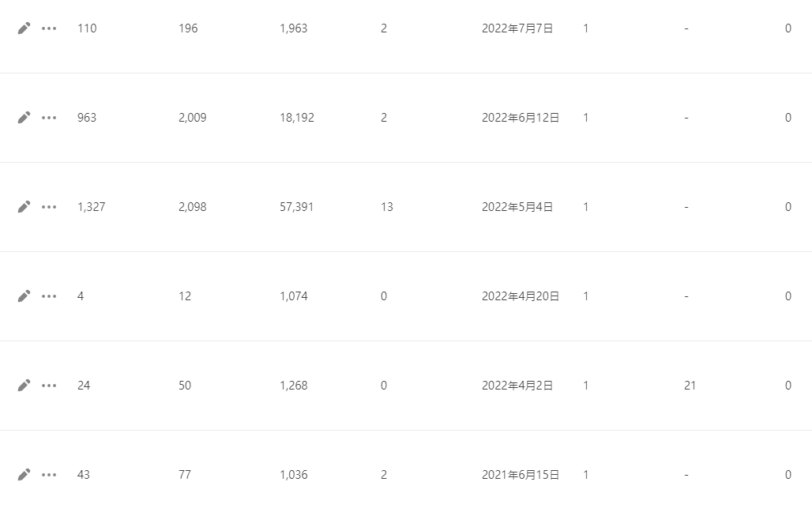812x512 pixels.
Task: Open more options for the 963 row
Action: click(49, 118)
